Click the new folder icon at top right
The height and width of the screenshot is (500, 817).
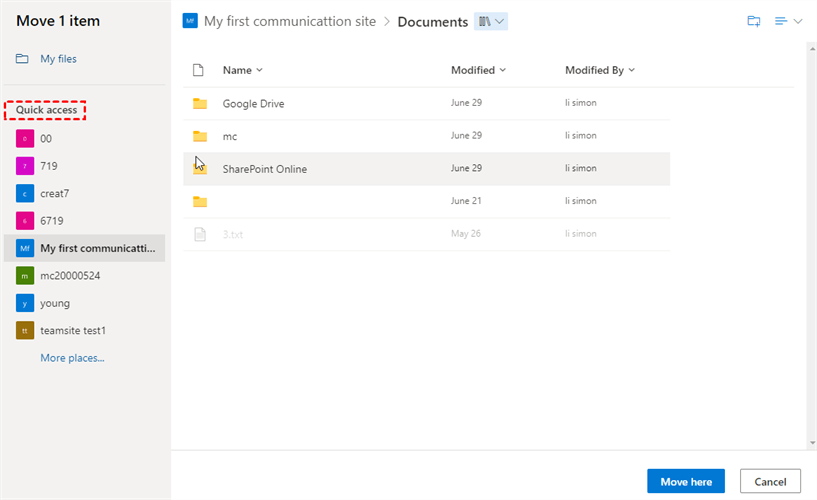pos(754,21)
